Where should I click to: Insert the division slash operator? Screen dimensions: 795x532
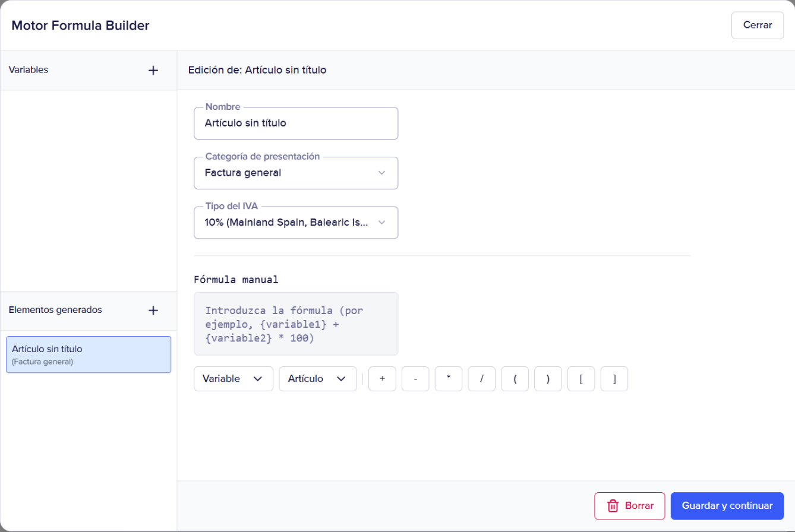pyautogui.click(x=482, y=379)
